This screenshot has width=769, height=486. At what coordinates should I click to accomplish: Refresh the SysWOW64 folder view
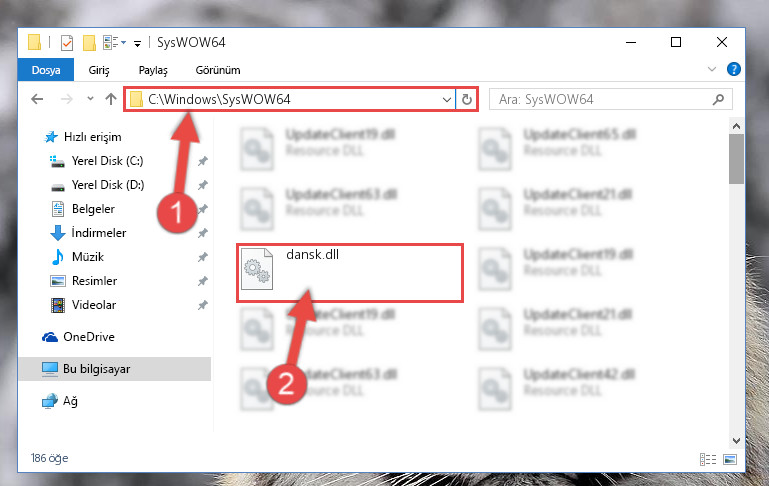point(466,100)
